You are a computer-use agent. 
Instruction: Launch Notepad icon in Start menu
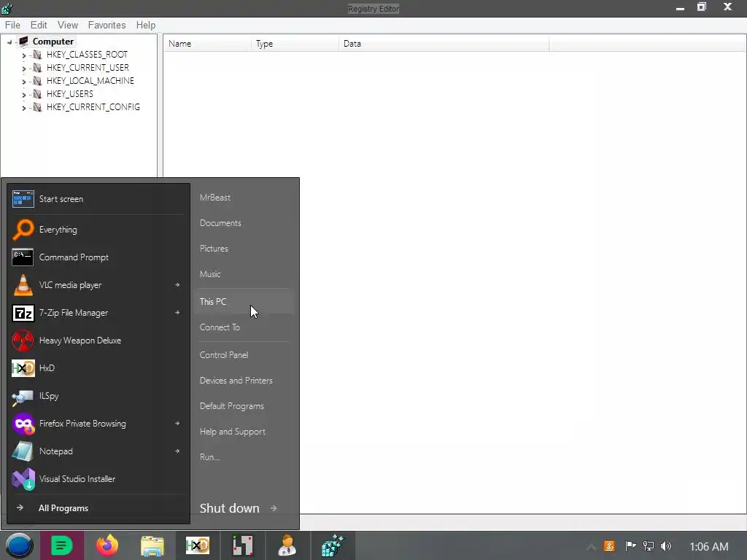23,451
